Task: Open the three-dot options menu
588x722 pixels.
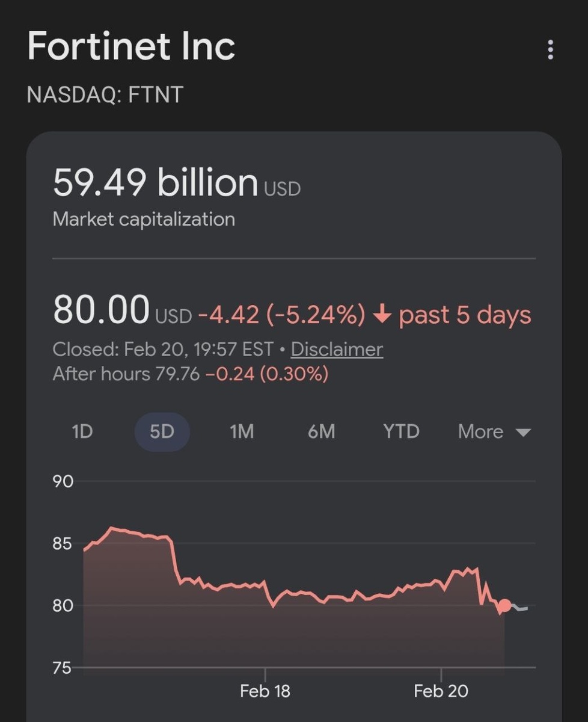Action: point(550,50)
